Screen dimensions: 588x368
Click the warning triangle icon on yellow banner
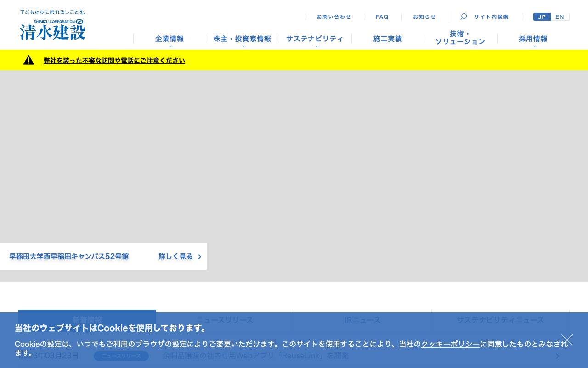[x=28, y=60]
